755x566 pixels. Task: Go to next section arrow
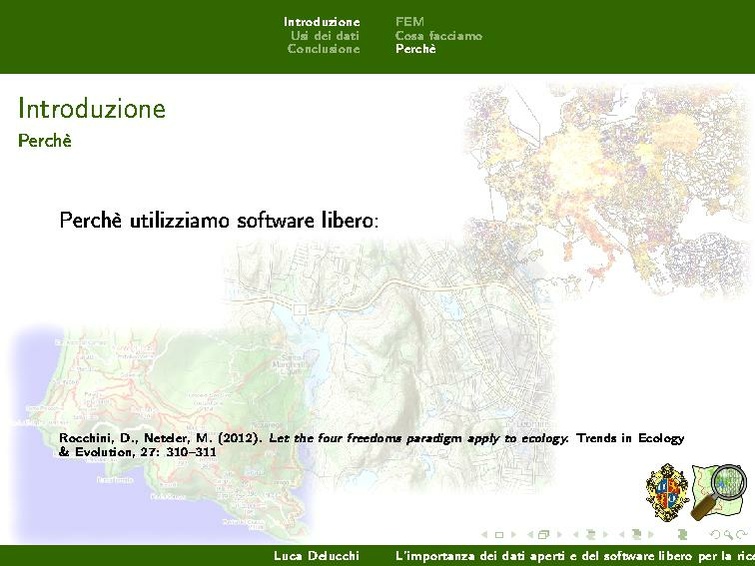point(651,534)
